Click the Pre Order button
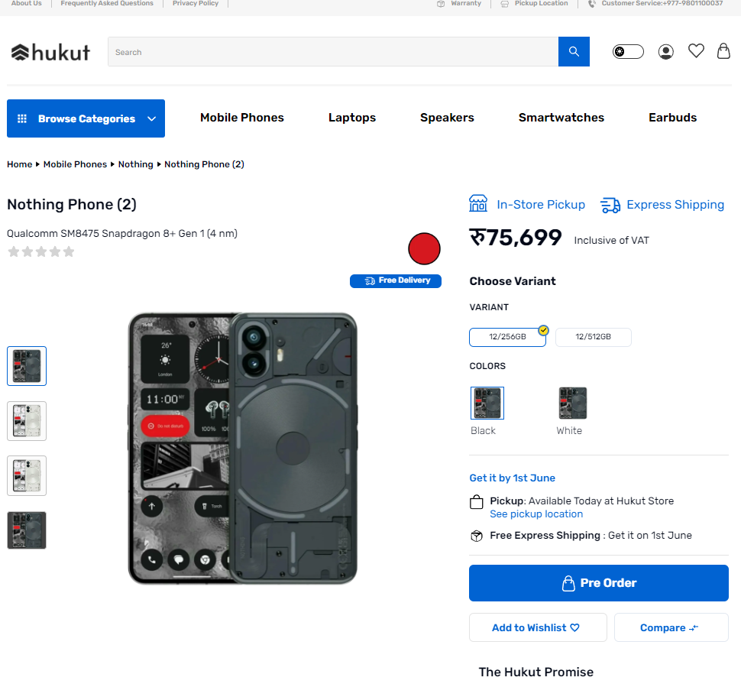Viewport: 741px width, 700px height. 599,583
